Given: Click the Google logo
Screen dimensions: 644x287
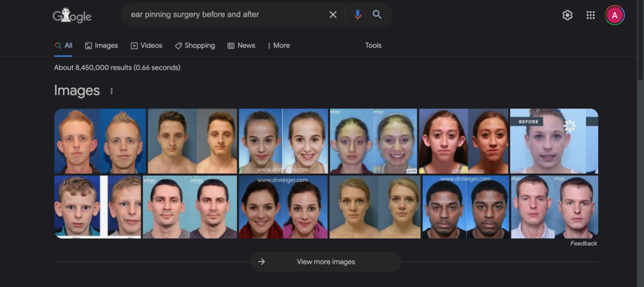Looking at the screenshot, I should tap(71, 15).
